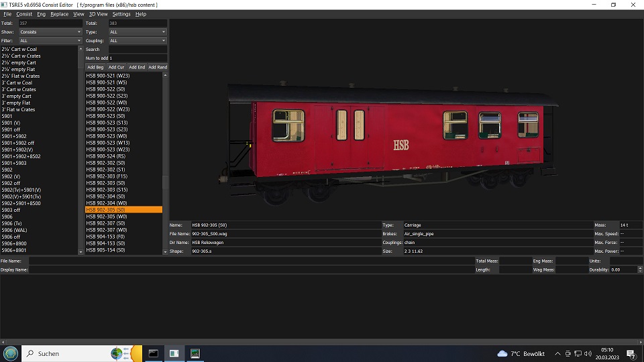This screenshot has width=644, height=362.
Task: Expand the Show dropdown set to Consists
Action: tap(50, 32)
